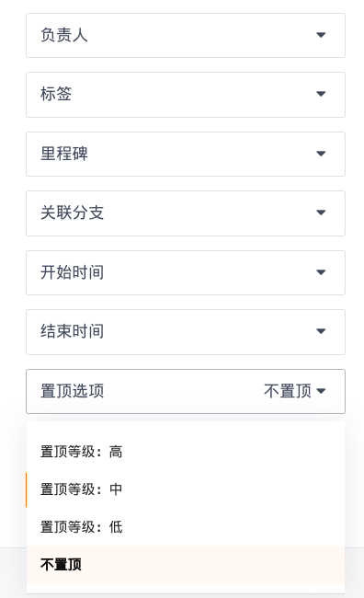Collapse the 置顶选项 dropdown
The image size is (364, 598).
point(186,391)
